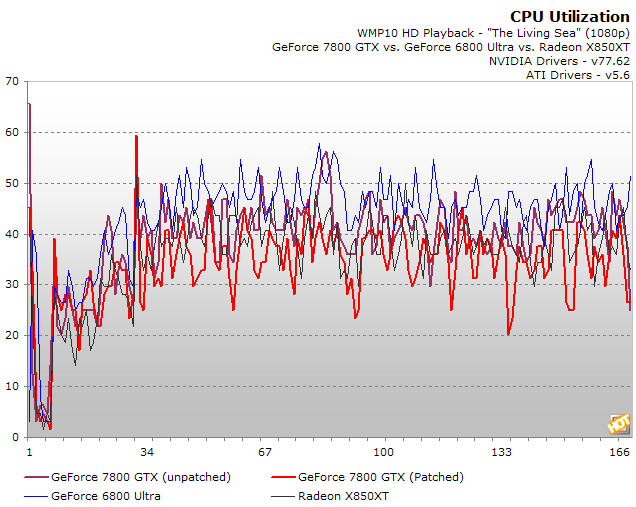
Task: Click the x-axis label 133
Action: click(x=502, y=452)
